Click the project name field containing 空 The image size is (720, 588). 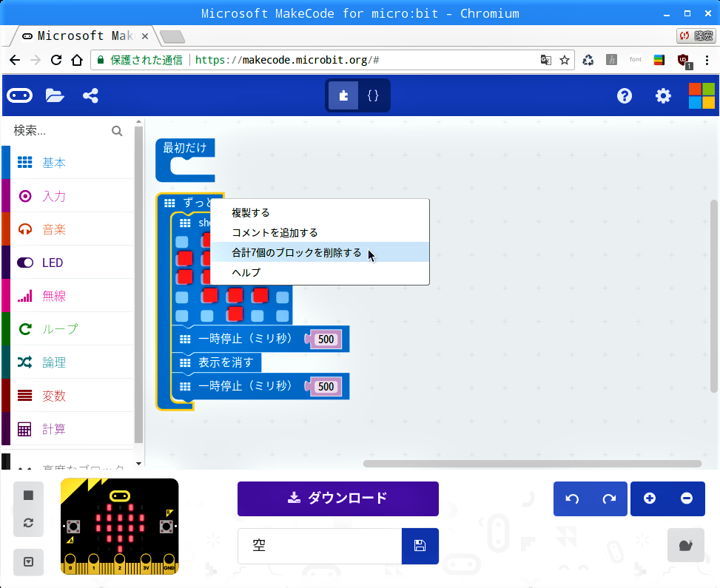(x=320, y=546)
